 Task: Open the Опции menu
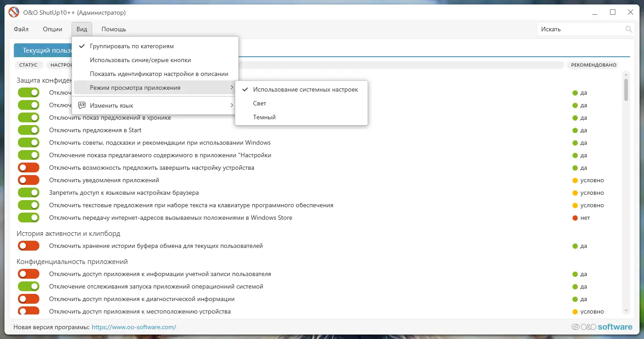coord(52,29)
